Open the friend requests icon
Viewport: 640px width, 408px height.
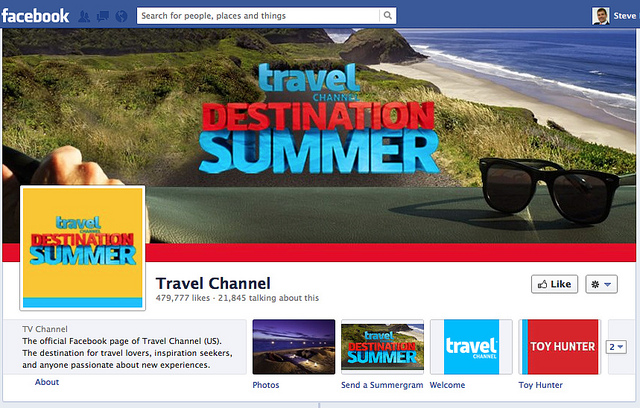(84, 16)
